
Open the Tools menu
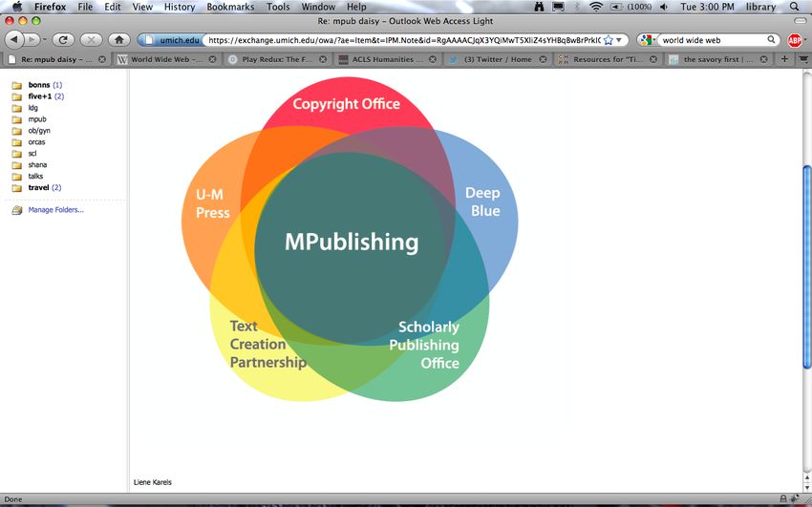click(278, 7)
